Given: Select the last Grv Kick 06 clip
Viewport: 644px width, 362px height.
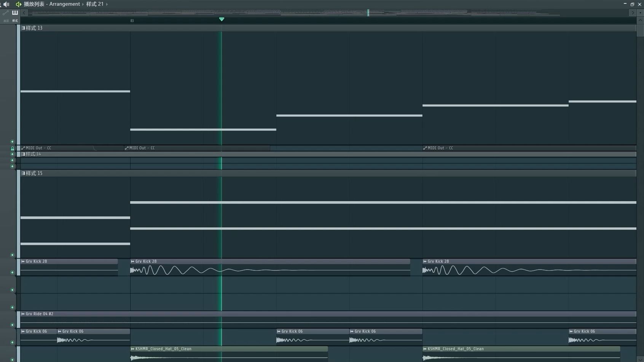Looking at the screenshot, I should coord(602,337).
